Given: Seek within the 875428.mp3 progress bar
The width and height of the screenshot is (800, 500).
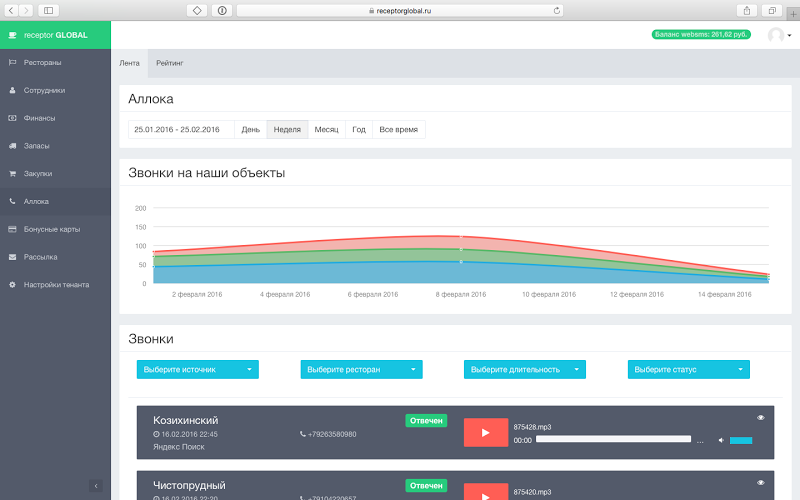Looking at the screenshot, I should click(613, 439).
